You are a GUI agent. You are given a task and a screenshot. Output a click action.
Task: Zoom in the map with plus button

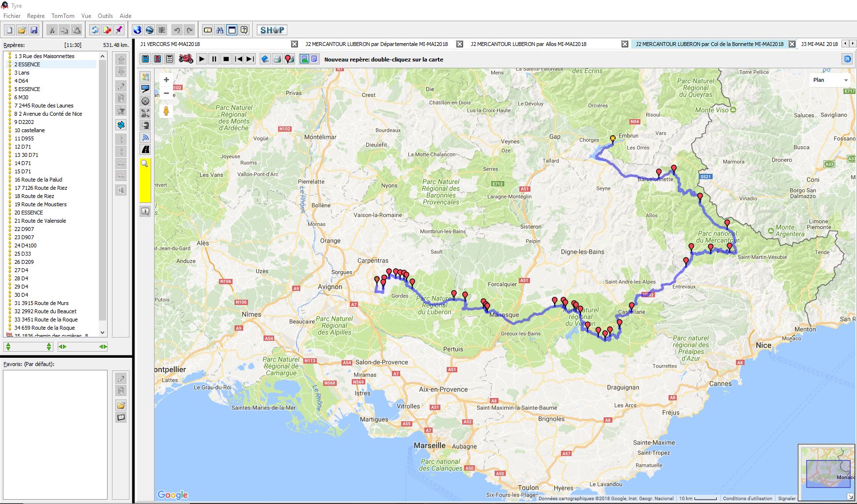[166, 80]
